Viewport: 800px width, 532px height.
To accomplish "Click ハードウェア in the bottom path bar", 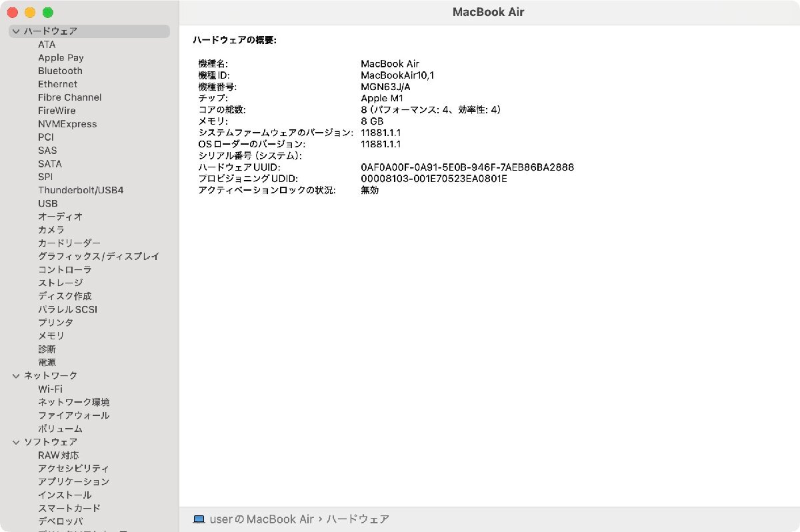I will pyautogui.click(x=357, y=519).
